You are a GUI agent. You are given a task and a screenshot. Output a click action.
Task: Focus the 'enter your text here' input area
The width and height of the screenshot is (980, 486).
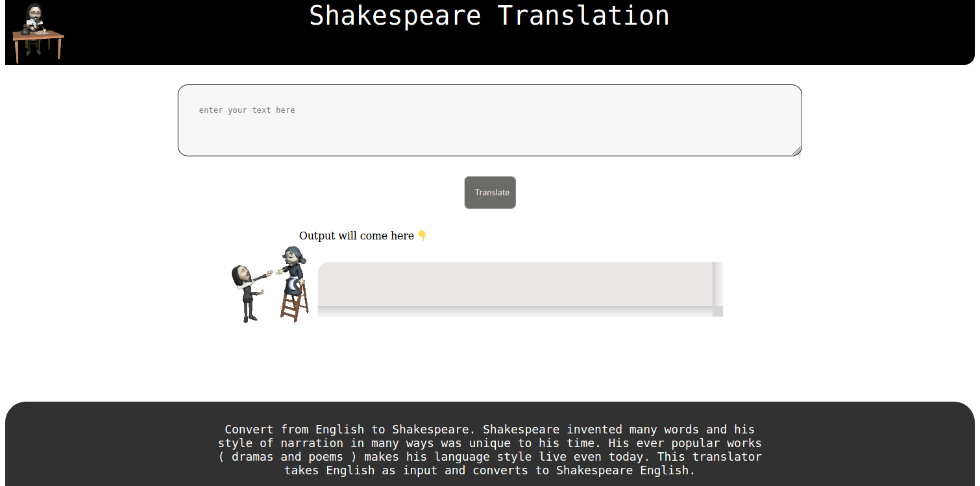click(x=490, y=120)
